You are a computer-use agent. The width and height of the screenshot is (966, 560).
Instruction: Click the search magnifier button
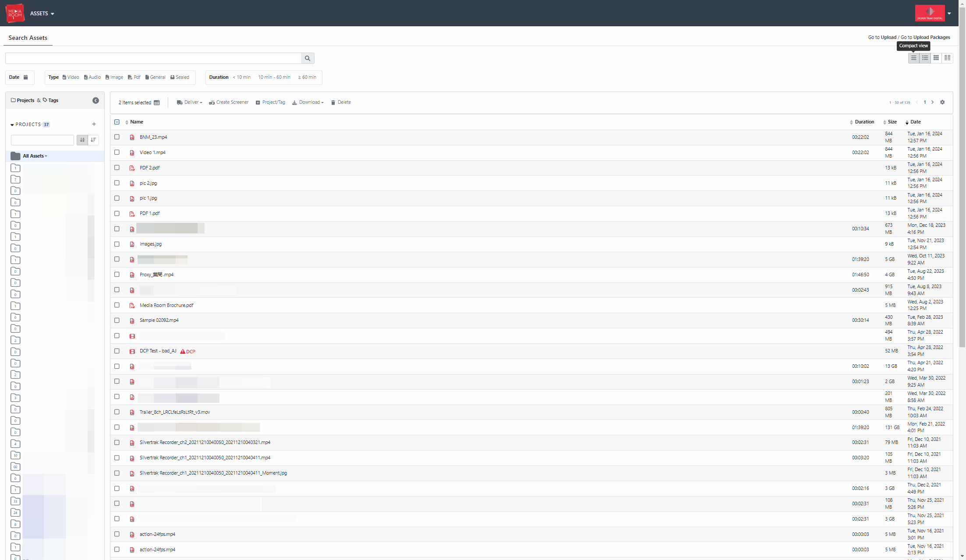point(308,58)
